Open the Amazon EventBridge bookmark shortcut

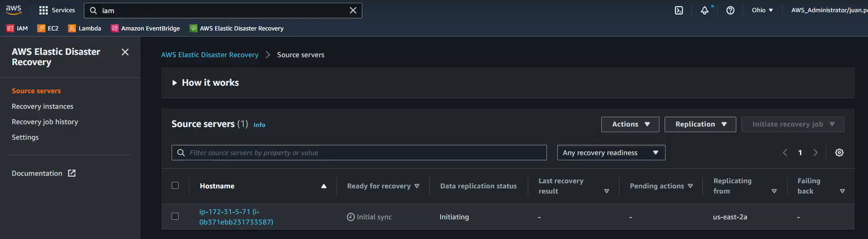pos(145,28)
